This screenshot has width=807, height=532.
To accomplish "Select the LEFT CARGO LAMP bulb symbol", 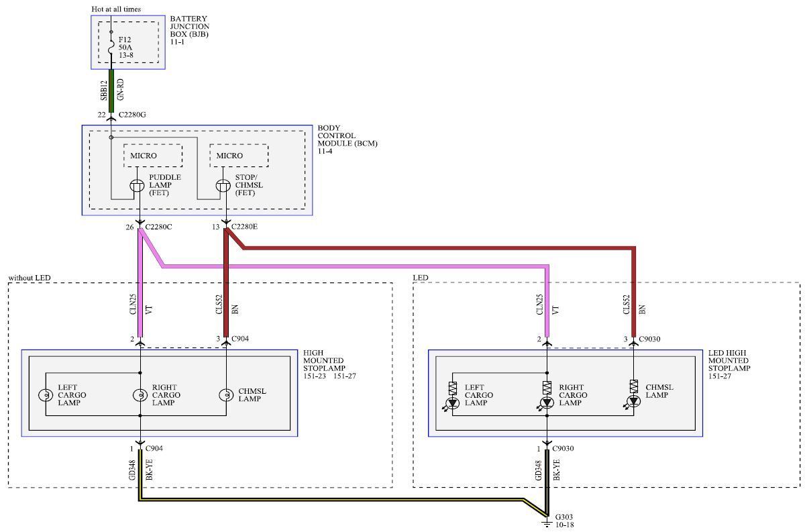I will point(46,396).
